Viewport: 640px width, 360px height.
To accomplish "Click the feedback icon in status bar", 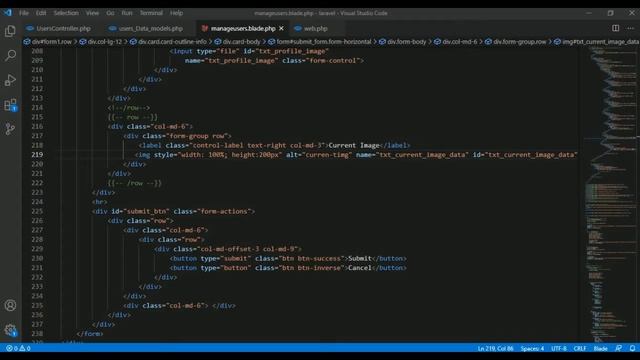I will coord(619,348).
